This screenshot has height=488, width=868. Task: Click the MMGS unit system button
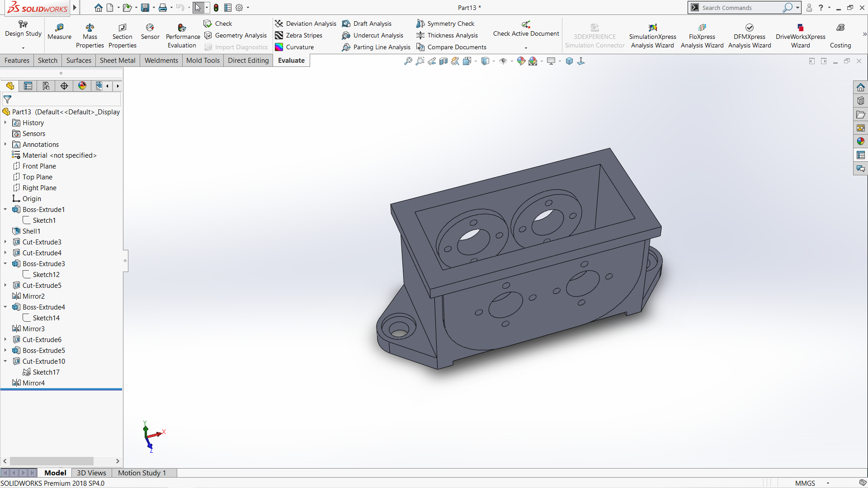click(805, 483)
